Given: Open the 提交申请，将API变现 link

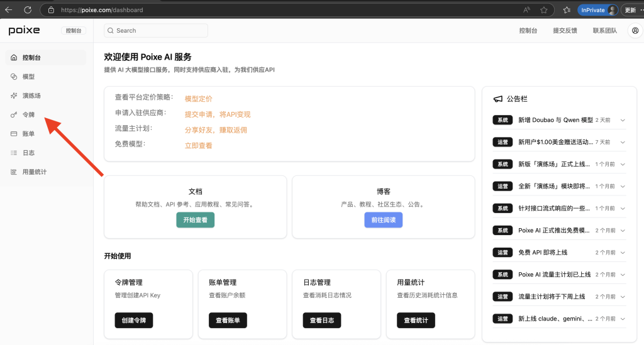Looking at the screenshot, I should pos(217,114).
